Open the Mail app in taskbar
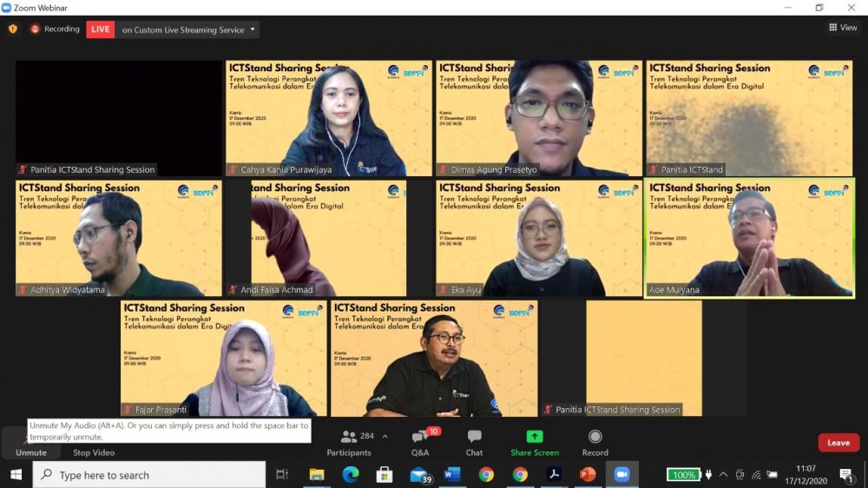 point(420,474)
